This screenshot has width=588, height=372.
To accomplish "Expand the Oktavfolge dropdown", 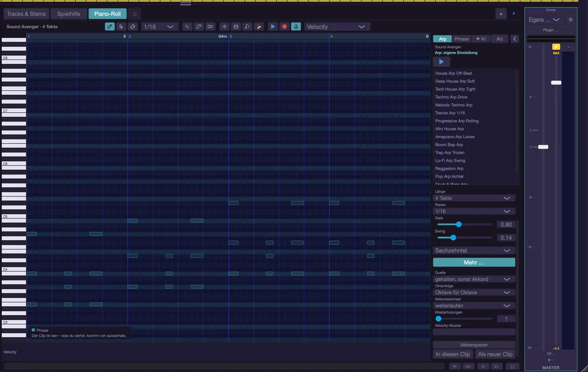I will click(474, 292).
